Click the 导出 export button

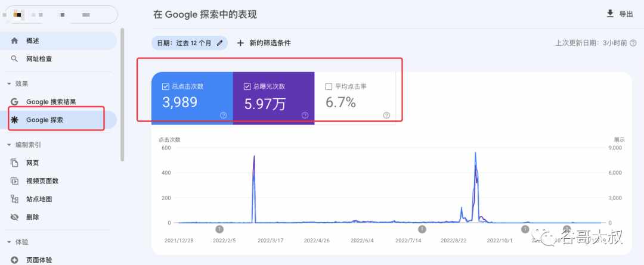click(x=620, y=14)
